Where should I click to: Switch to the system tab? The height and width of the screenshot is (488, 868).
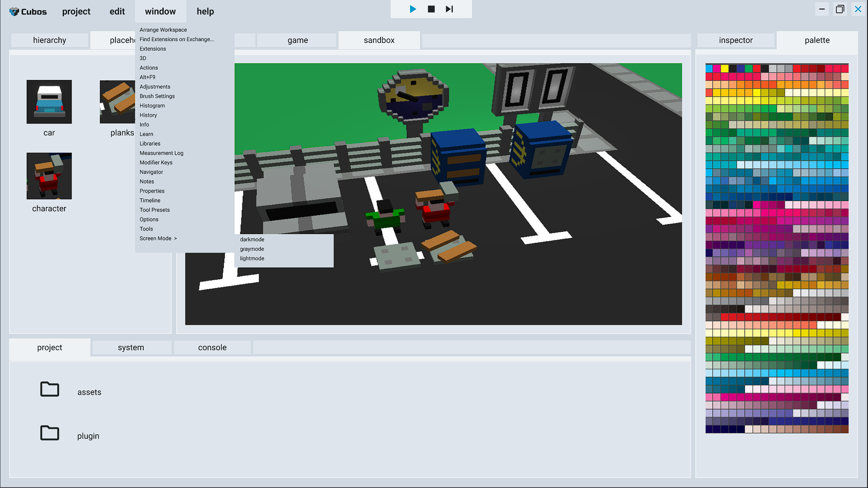click(x=131, y=347)
